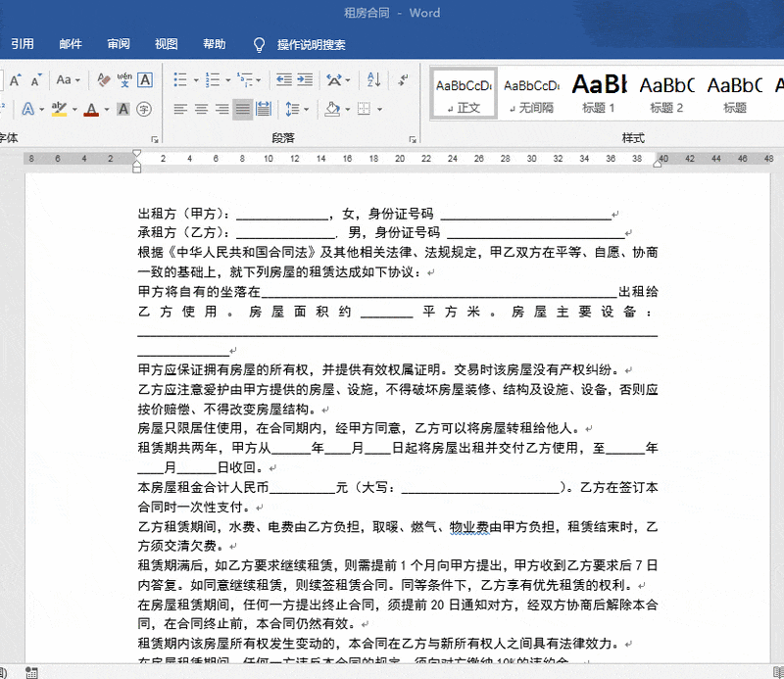Switch to the 视图 tab
784x679 pixels.
(167, 44)
